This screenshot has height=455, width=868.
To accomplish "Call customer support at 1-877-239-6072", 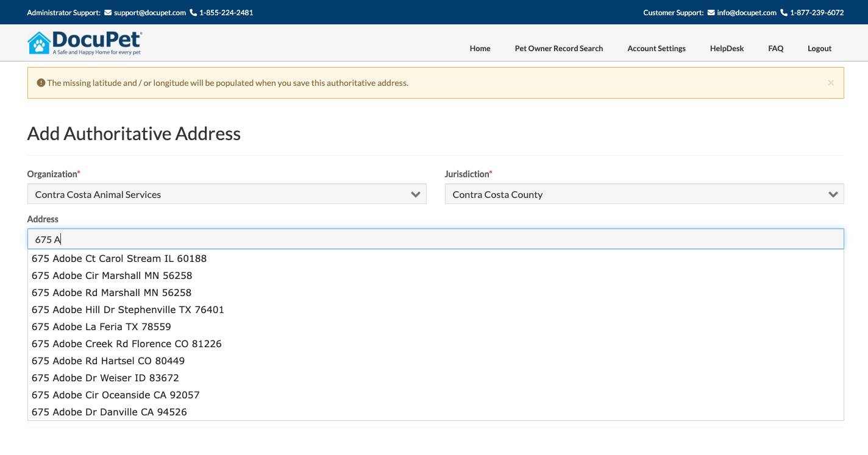I will [x=817, y=13].
